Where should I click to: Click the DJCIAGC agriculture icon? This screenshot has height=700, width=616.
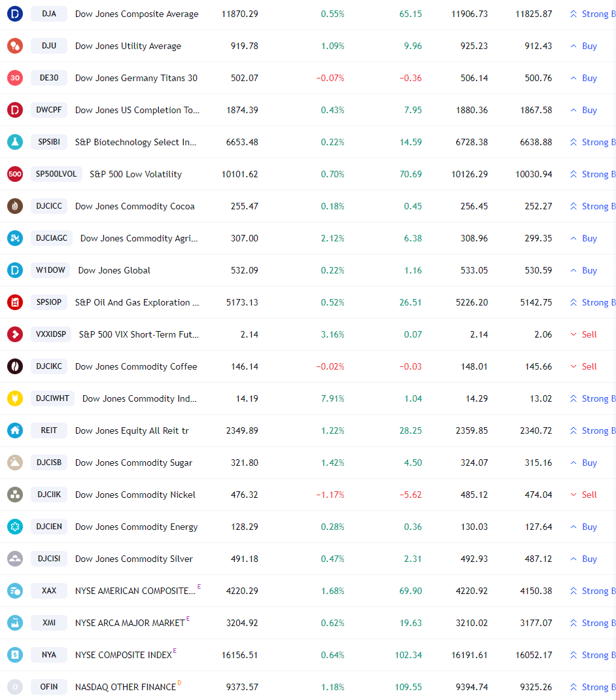coord(15,238)
